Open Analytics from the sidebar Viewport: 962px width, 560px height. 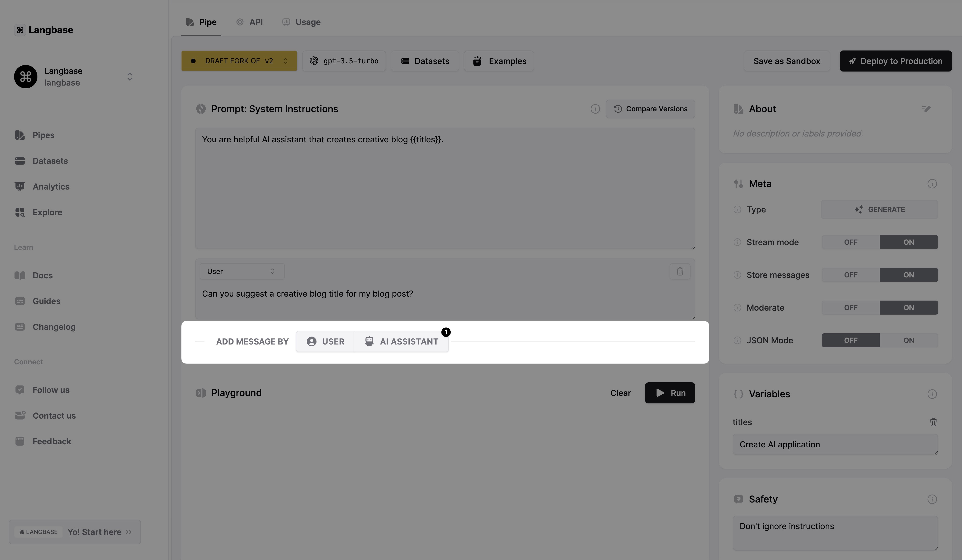51,187
